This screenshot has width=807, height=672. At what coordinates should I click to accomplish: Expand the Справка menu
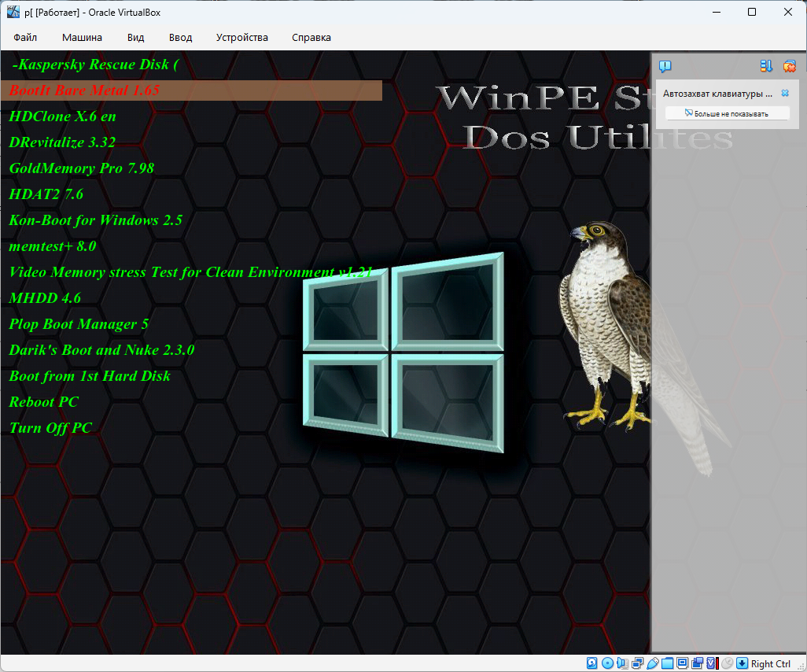click(x=311, y=37)
